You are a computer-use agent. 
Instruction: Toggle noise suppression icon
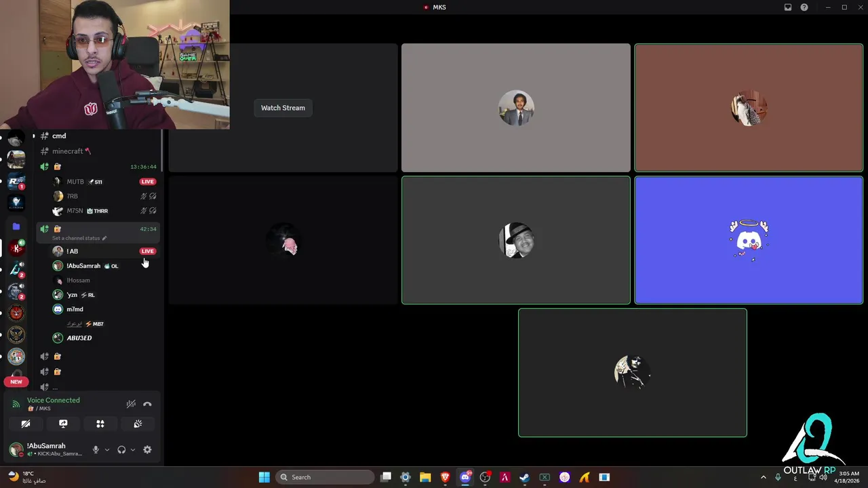[131, 404]
